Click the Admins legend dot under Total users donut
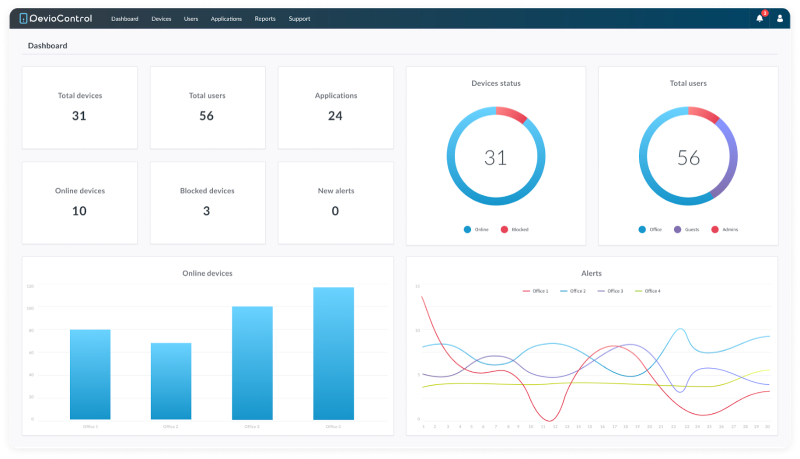 pos(715,230)
